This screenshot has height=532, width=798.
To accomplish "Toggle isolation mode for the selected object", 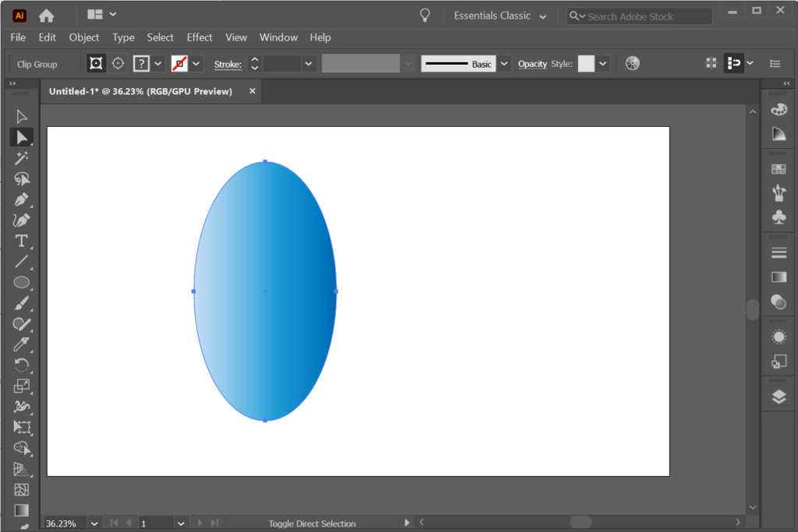I will [96, 63].
